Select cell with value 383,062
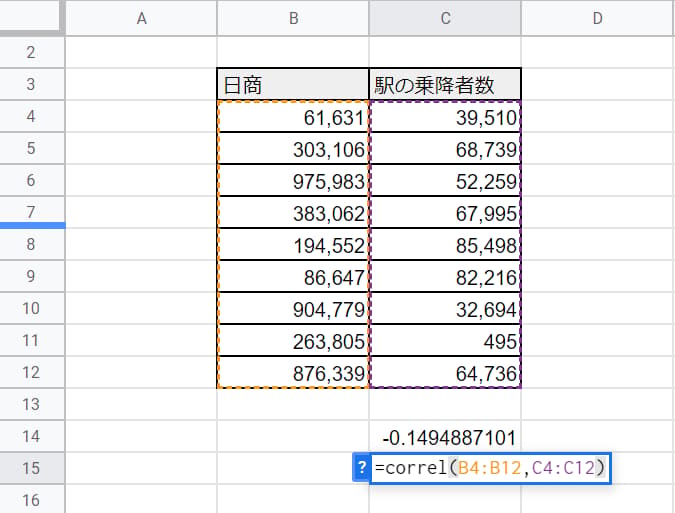Viewport: 675px width, 513px height. [293, 212]
